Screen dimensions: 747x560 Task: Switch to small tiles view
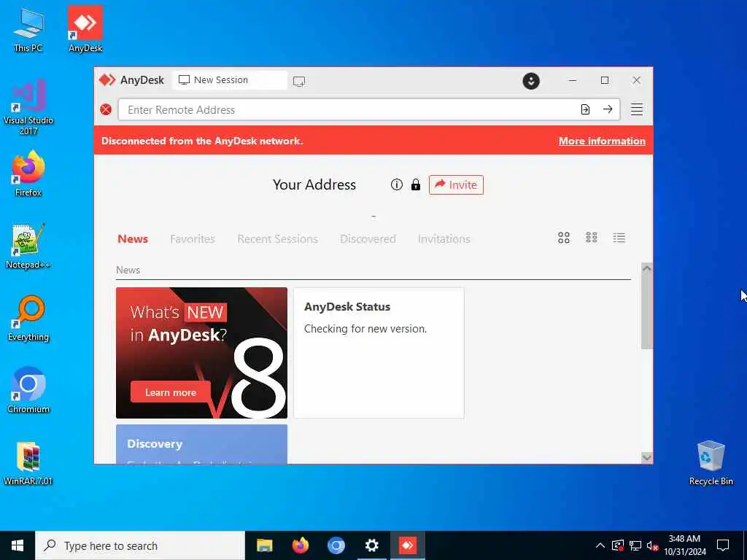coord(591,238)
